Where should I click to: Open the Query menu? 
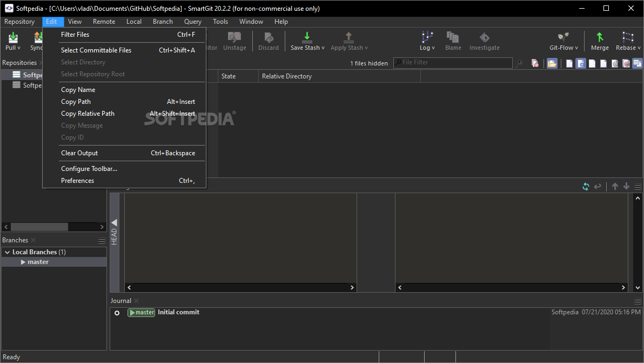pos(193,22)
